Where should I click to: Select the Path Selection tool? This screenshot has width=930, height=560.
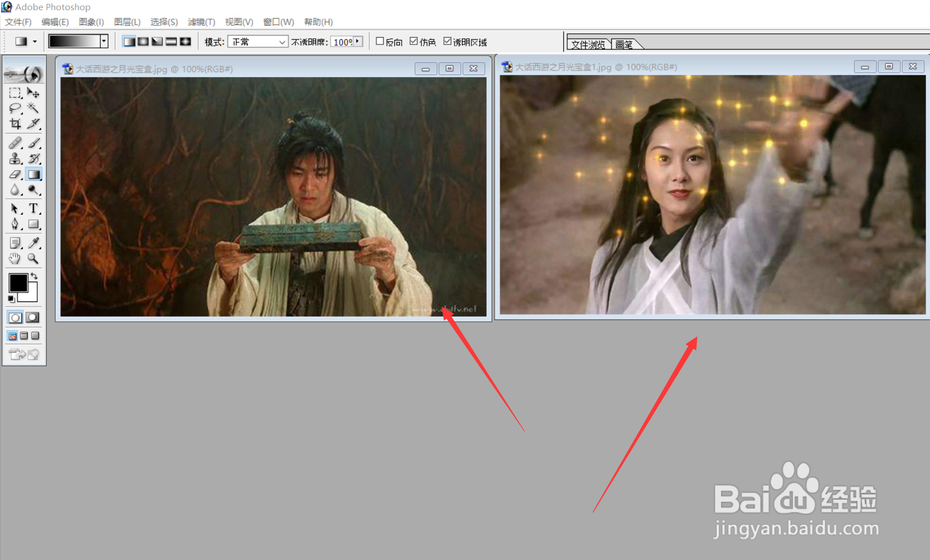[15, 208]
